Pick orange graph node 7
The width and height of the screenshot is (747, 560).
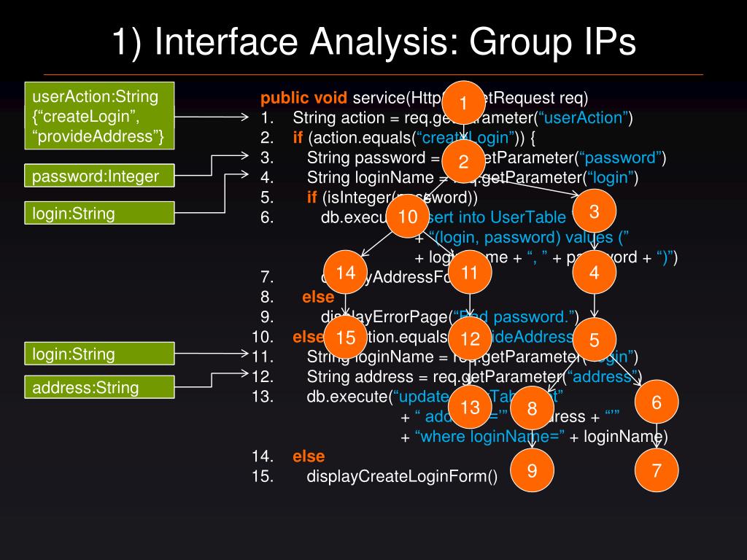click(x=657, y=470)
